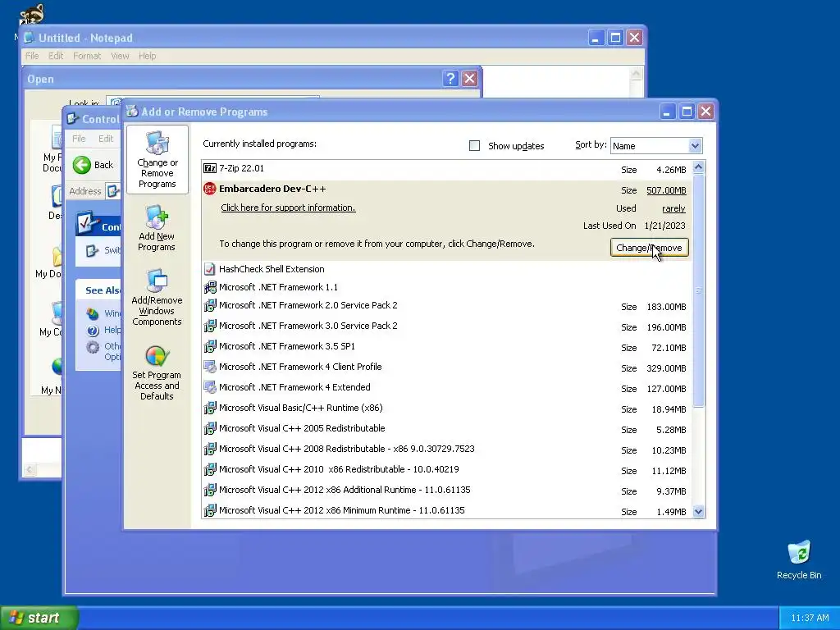The image size is (840, 630).
Task: Click the .NET Framework 1.1 icon
Action: (210, 287)
